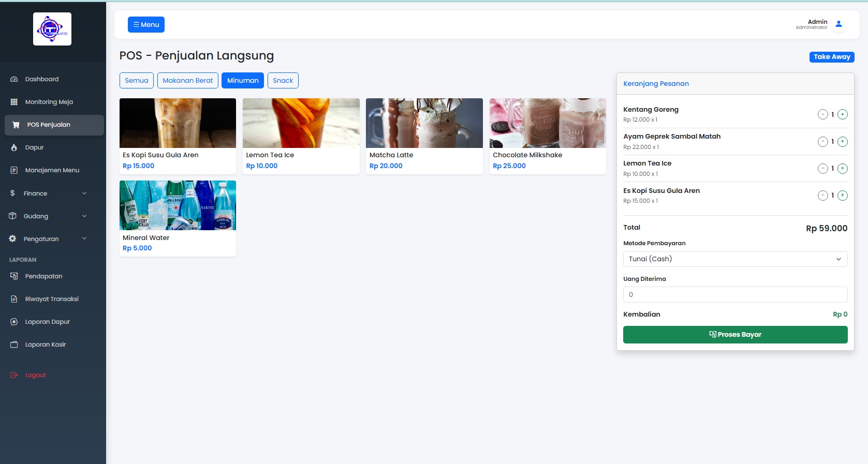Click the blue Menu button
The width and height of the screenshot is (868, 464).
[x=146, y=24]
